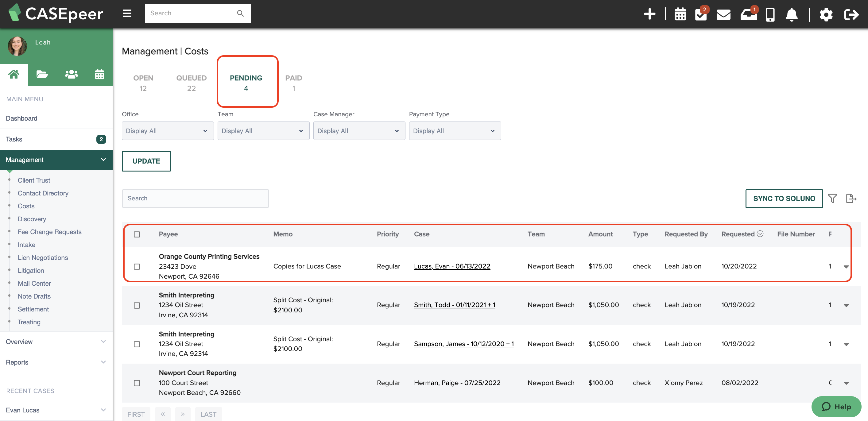Open the mail envelope icon
The width and height of the screenshot is (868, 421).
point(723,15)
